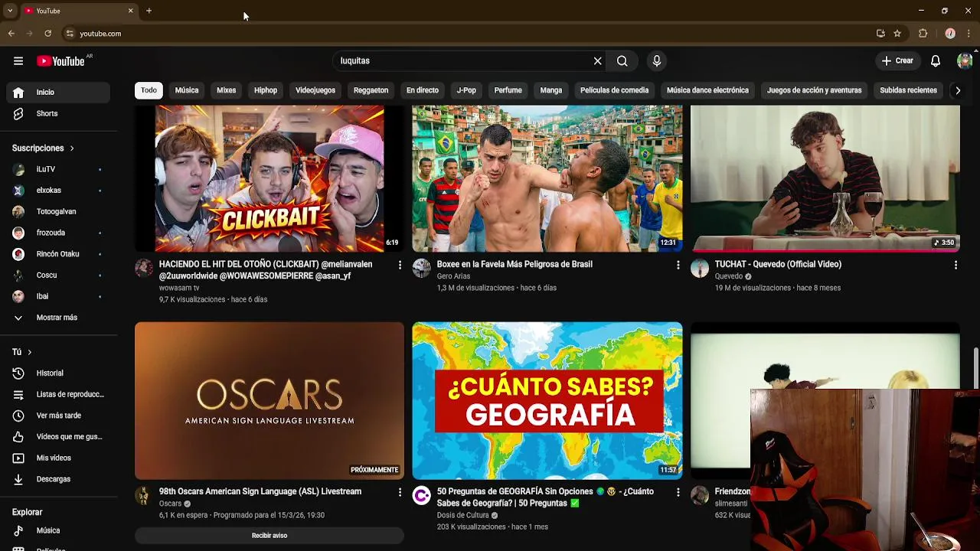
Task: Click the Crear button
Action: [897, 61]
